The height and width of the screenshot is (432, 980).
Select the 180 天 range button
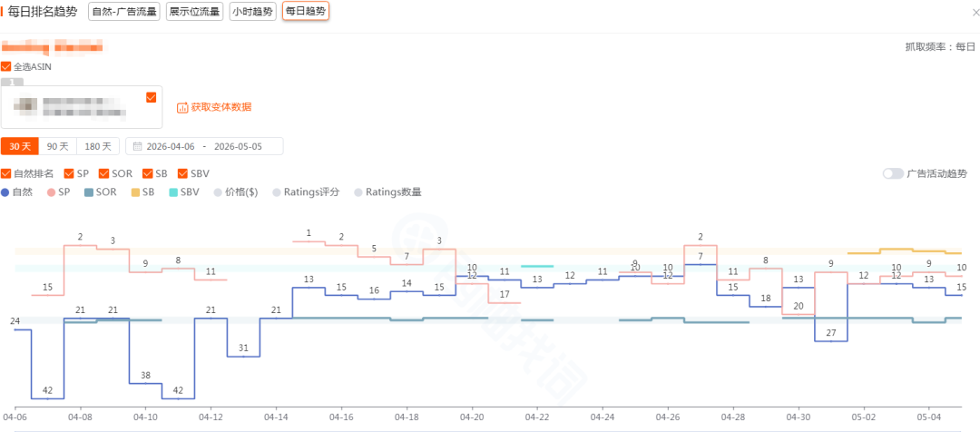(98, 146)
